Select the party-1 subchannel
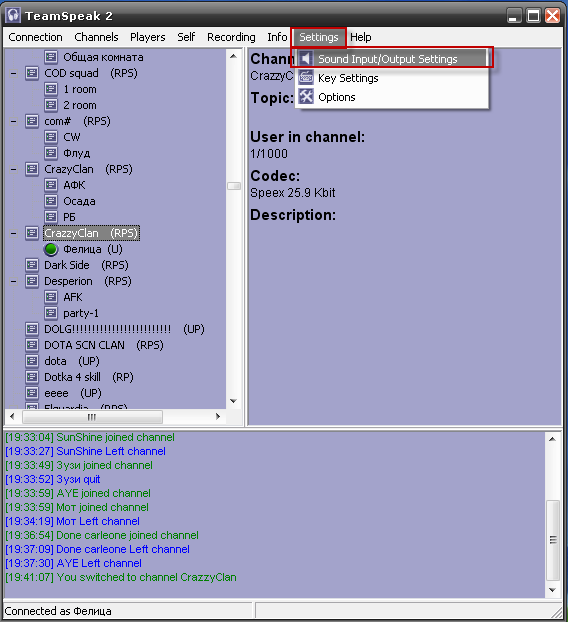The image size is (568, 622). [x=81, y=313]
